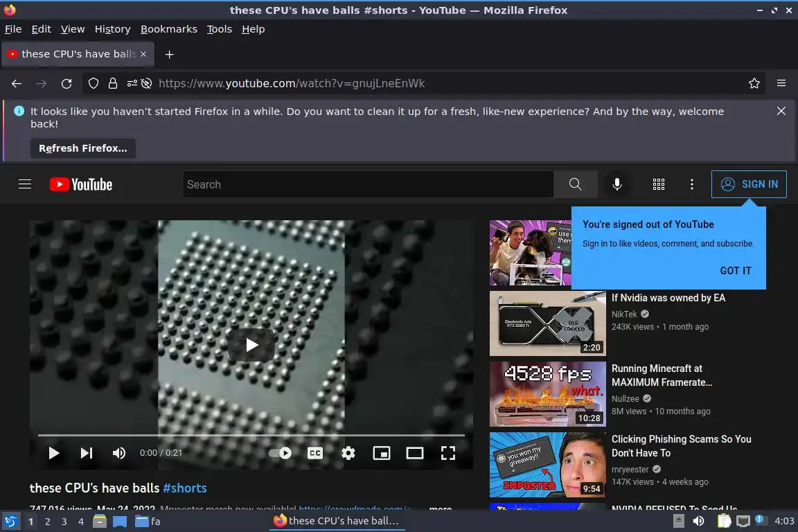Screen dimensions: 798x532
Task: Open the Edit menu
Action: (42, 29)
